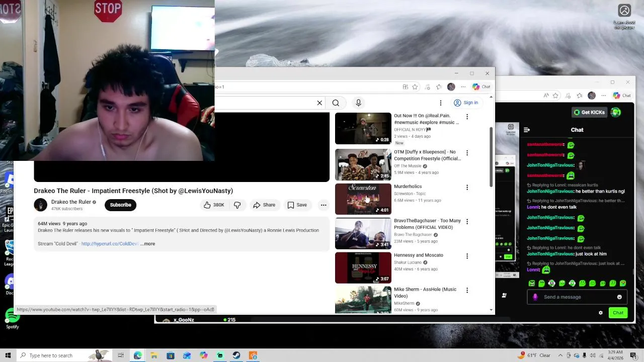644x362 pixels.
Task: Save the video to a playlist
Action: 297,205
